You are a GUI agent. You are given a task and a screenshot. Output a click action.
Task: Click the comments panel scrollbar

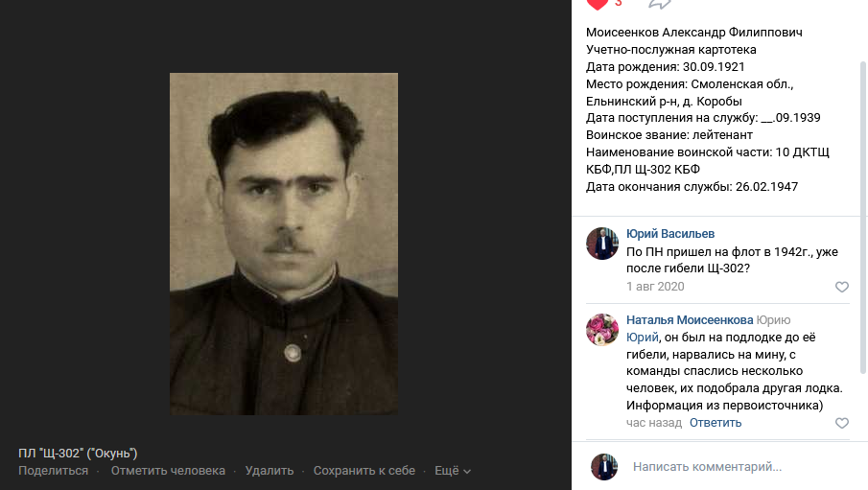tap(863, 217)
